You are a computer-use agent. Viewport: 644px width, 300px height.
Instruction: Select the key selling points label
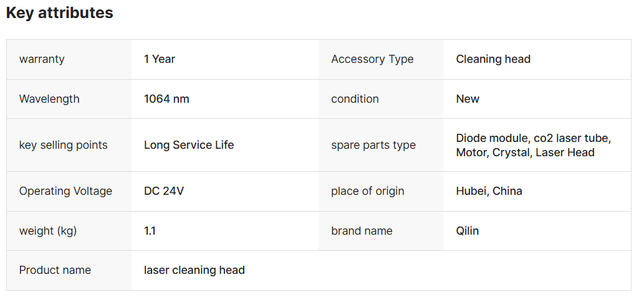coord(63,145)
